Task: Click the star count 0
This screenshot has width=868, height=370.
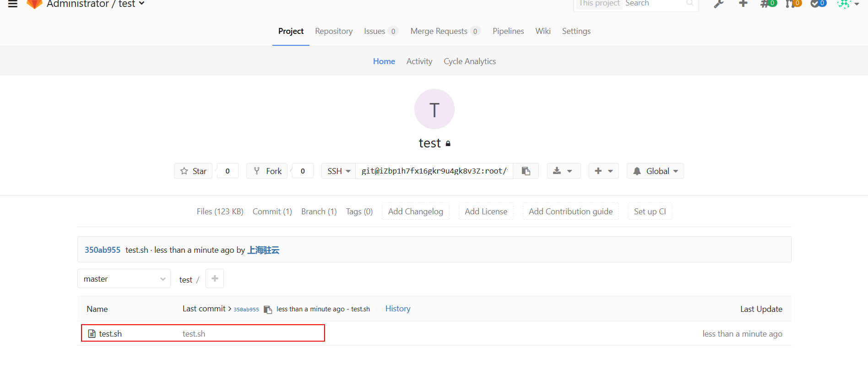Action: pyautogui.click(x=228, y=171)
